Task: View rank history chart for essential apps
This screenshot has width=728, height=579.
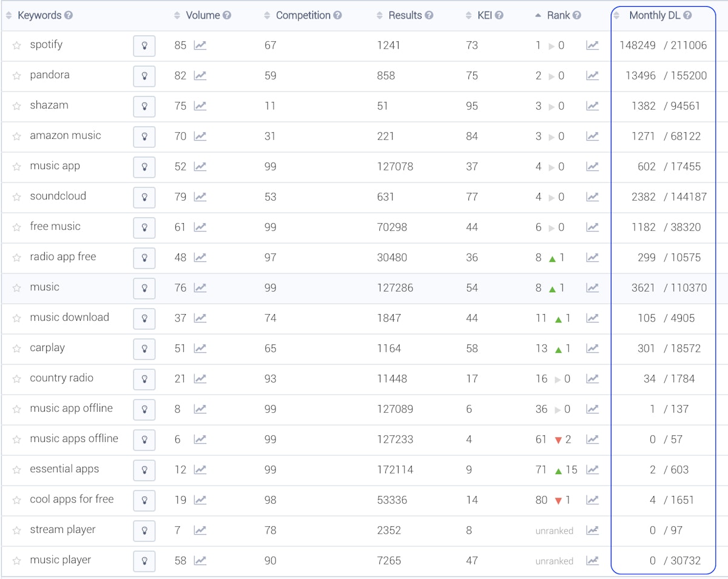Action: [x=592, y=470]
